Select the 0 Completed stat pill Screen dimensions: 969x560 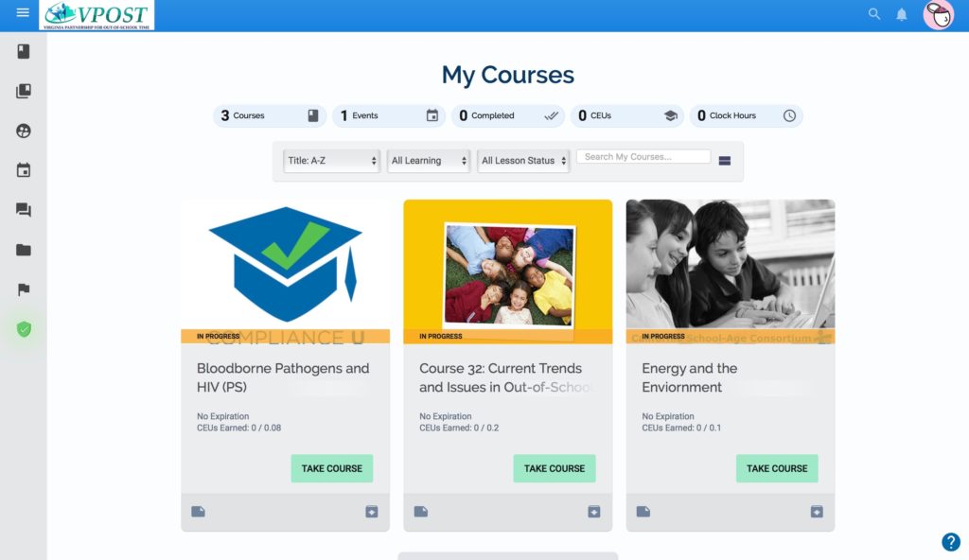508,115
